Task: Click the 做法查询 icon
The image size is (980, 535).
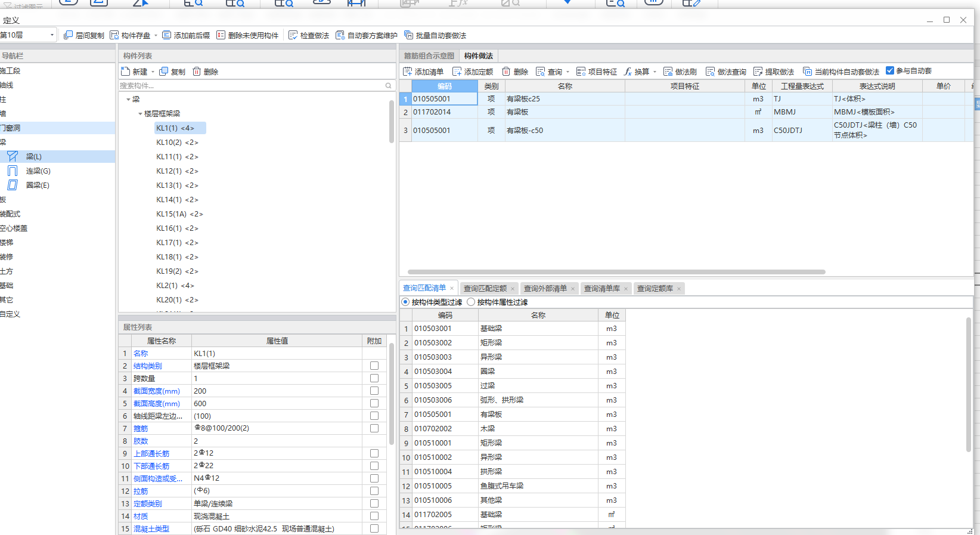Action: (x=711, y=72)
